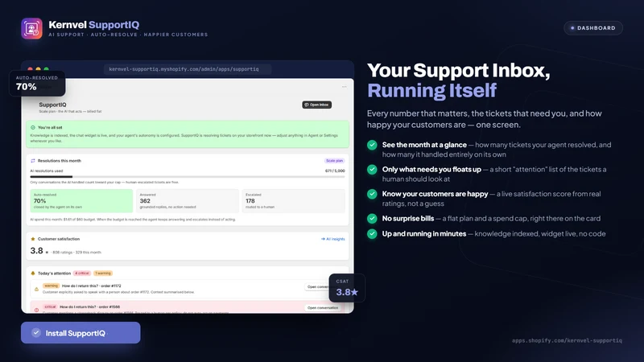Image resolution: width=644 pixels, height=362 pixels.
Task: Click the SupportIQ app title text
Action: (x=52, y=105)
